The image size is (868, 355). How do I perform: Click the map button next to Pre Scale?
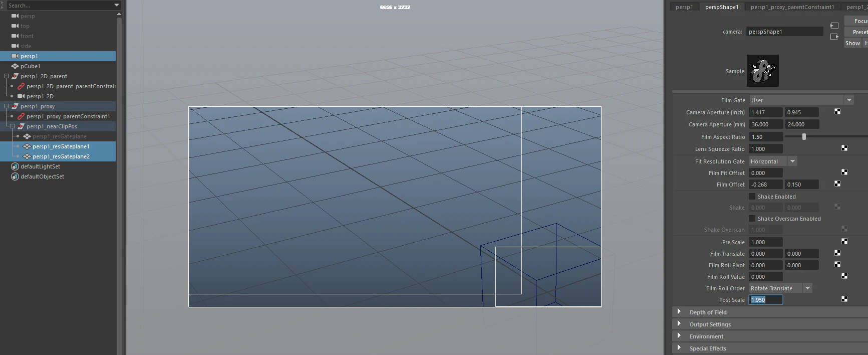pos(844,241)
